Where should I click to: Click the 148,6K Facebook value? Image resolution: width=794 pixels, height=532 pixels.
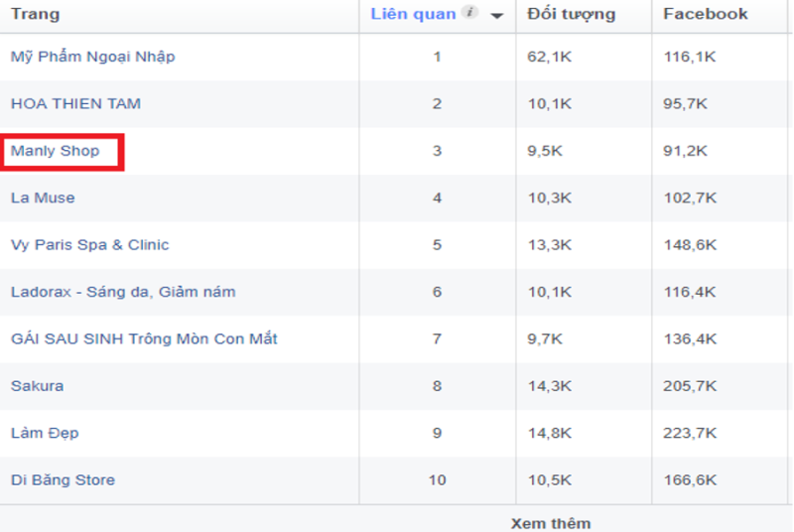pos(690,245)
